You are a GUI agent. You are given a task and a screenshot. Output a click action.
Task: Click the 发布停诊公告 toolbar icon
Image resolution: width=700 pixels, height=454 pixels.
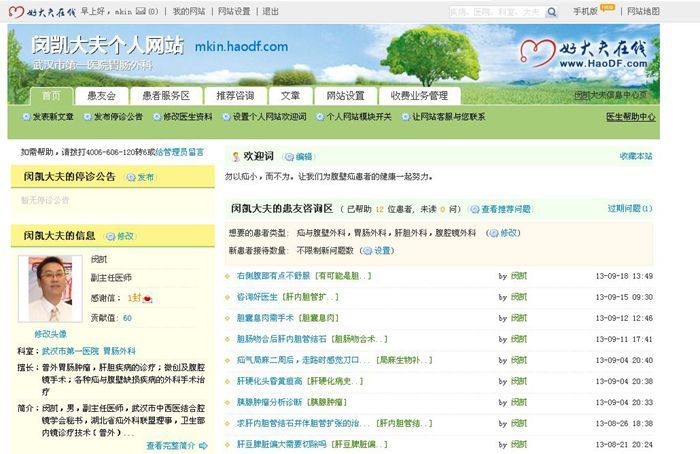pos(88,117)
